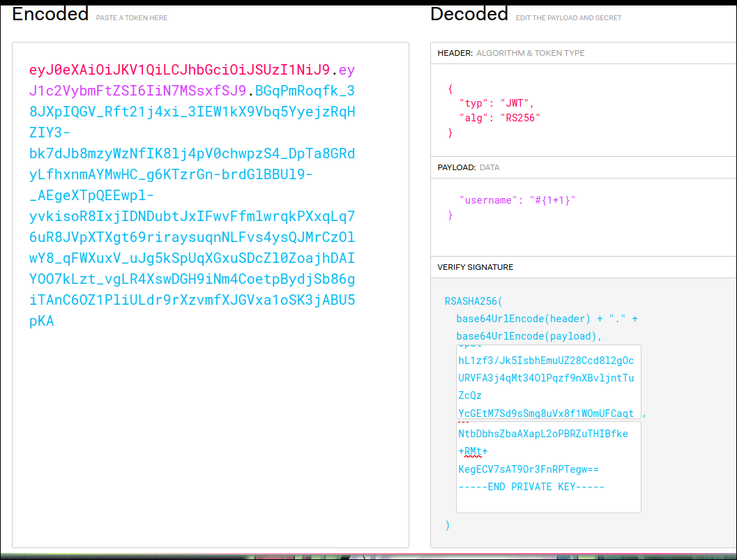Click the misspelled '+RMt+' line in private key
This screenshot has height=560, width=737.
(x=473, y=451)
